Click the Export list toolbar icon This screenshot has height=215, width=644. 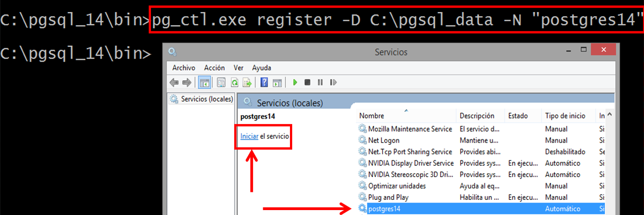coord(247,82)
